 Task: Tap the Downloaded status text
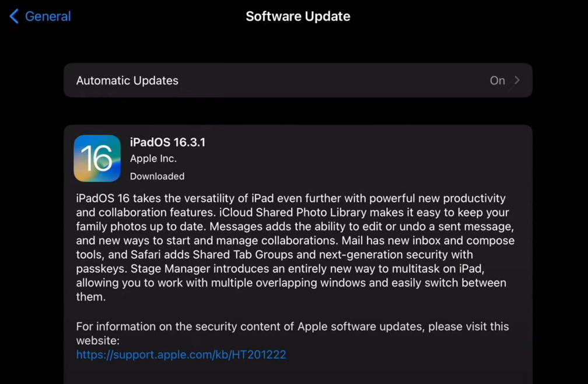pyautogui.click(x=157, y=176)
